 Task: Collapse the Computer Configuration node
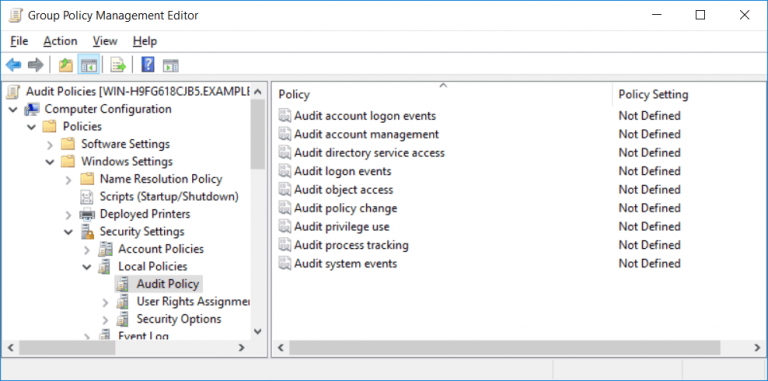tap(13, 109)
